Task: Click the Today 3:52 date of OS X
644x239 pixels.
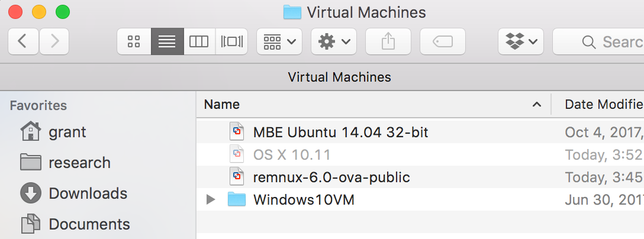Action: click(604, 155)
